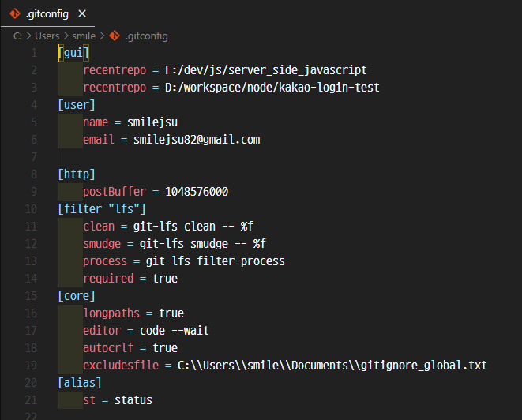Click the git icon in breadcrumb path

click(115, 36)
